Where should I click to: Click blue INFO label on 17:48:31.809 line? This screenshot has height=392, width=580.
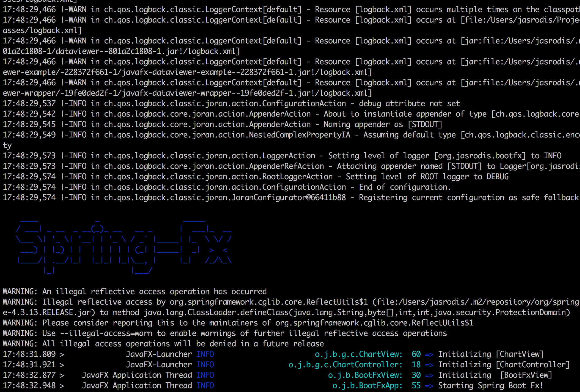pyautogui.click(x=205, y=354)
